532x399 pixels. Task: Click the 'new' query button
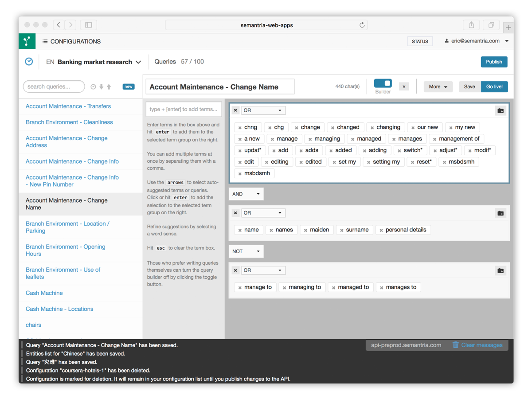[129, 86]
